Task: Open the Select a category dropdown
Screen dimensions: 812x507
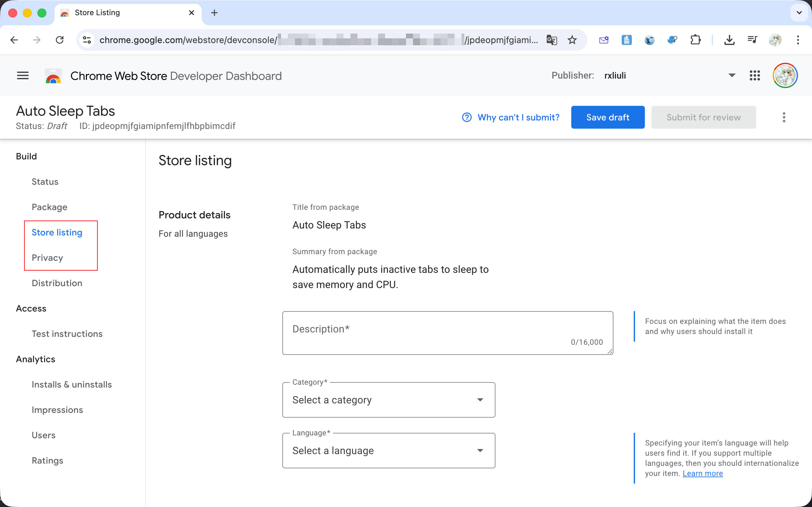Action: point(389,400)
